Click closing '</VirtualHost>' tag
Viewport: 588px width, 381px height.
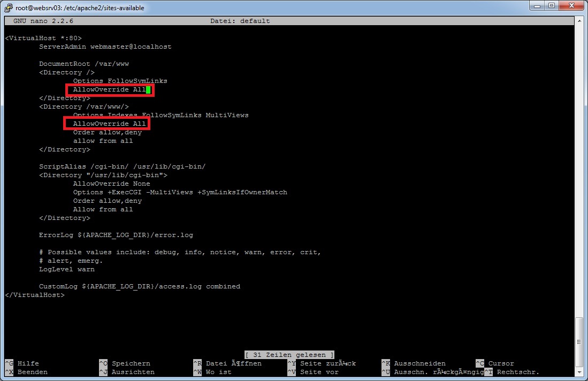click(35, 295)
